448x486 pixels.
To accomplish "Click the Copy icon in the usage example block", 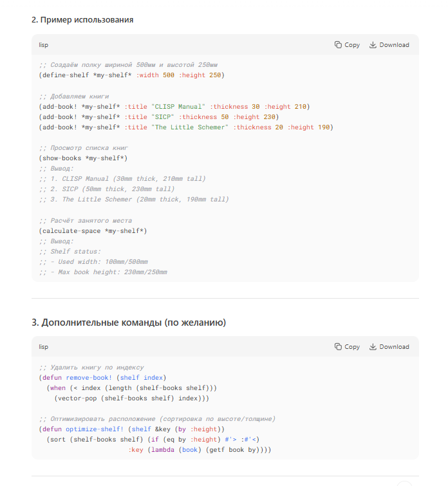I will coord(339,45).
